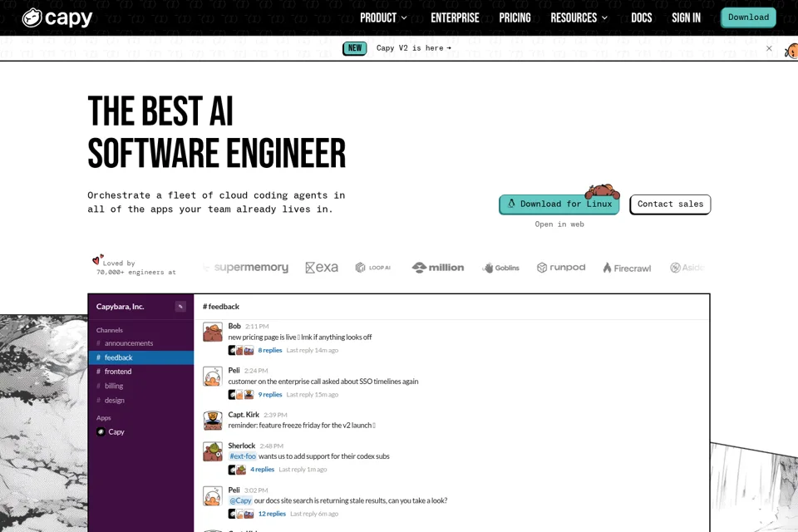This screenshot has width=798, height=532.
Task: Click reply avatars under Bob's message
Action: point(241,350)
